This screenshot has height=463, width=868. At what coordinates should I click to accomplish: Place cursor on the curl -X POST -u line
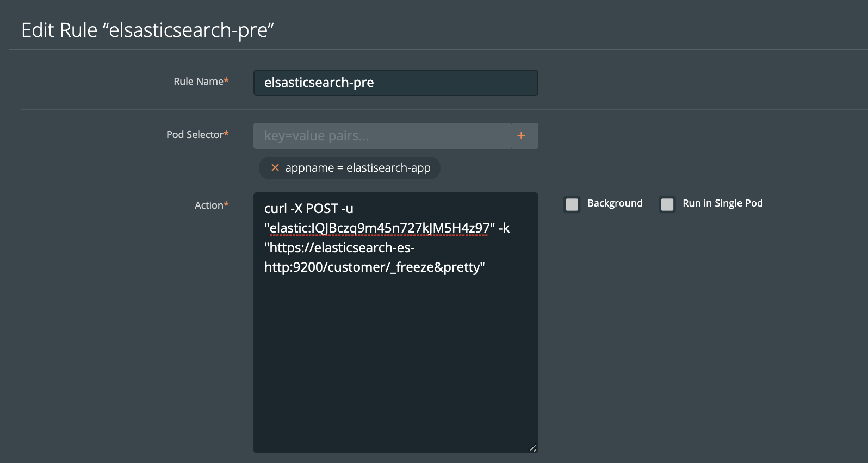tap(308, 209)
